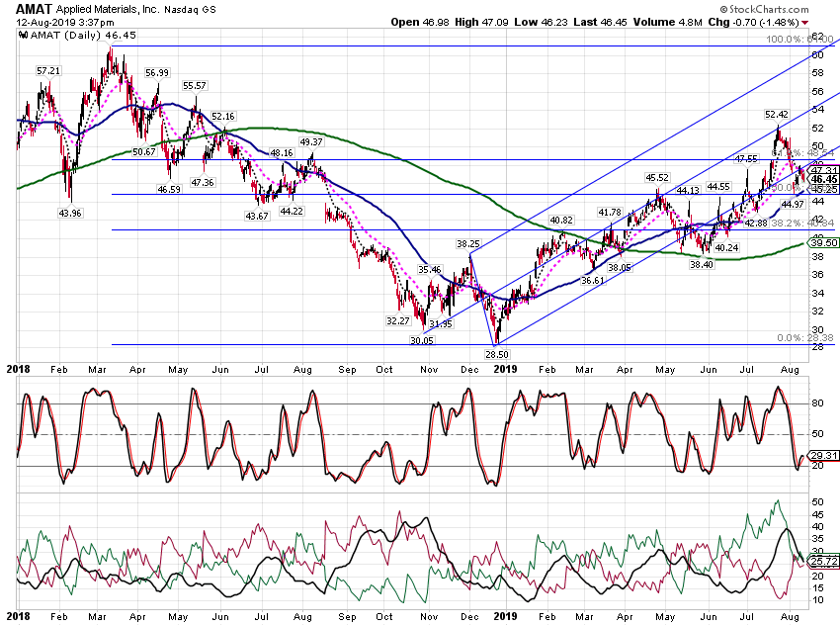The width and height of the screenshot is (840, 626).
Task: Click the Volume 4.8M value
Action: point(667,22)
